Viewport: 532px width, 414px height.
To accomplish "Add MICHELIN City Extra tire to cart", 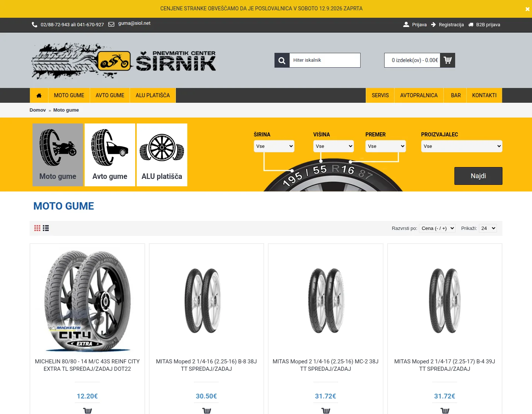I will pos(88,410).
